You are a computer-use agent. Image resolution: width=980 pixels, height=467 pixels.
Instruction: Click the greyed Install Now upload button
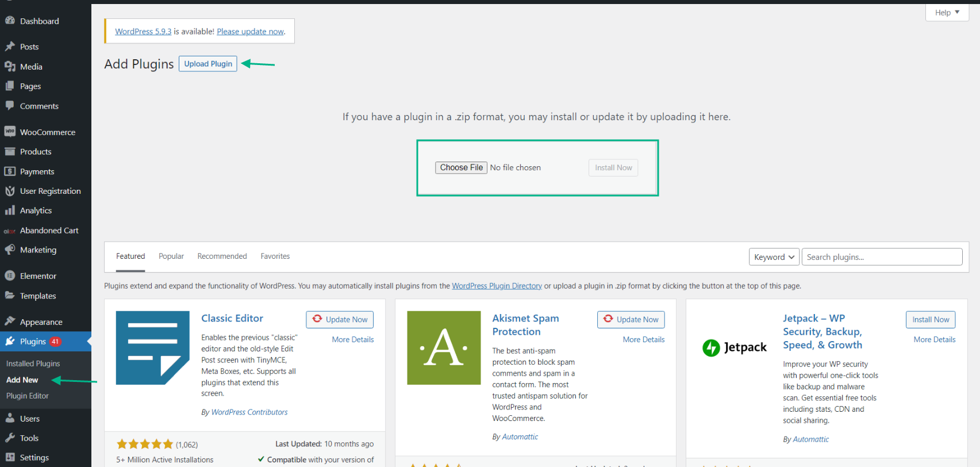[x=613, y=168]
